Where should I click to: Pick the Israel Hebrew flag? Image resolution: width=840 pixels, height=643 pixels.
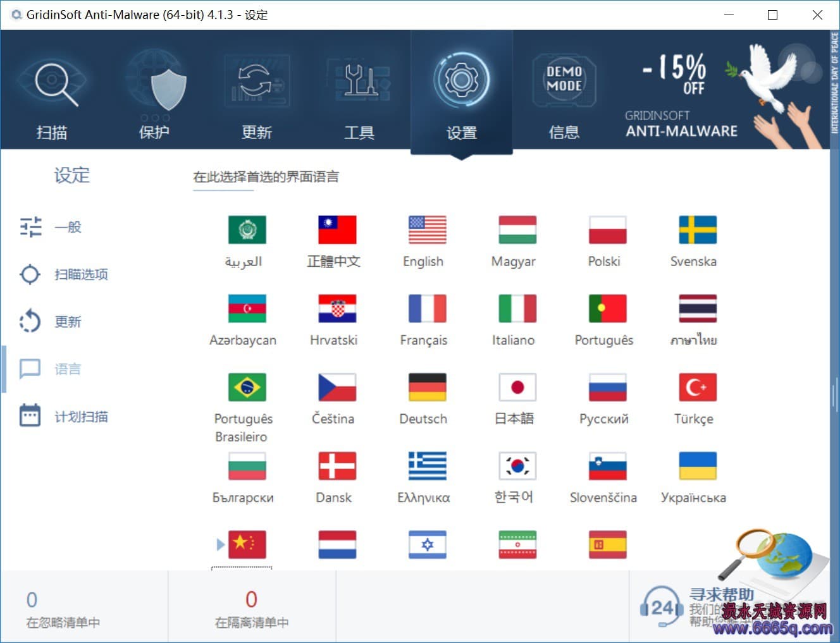click(428, 544)
